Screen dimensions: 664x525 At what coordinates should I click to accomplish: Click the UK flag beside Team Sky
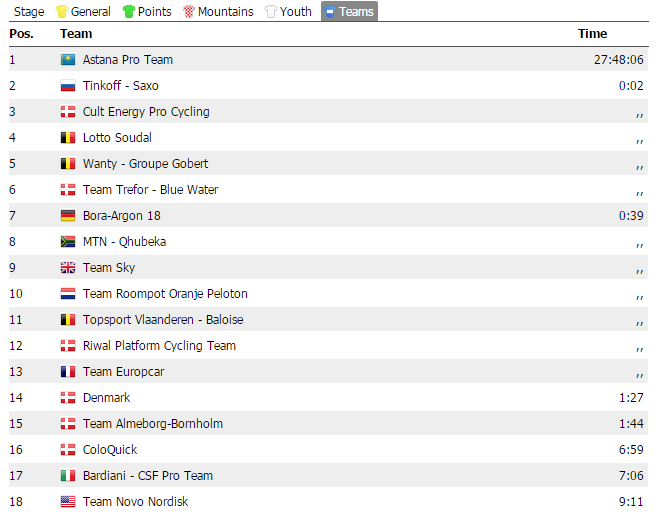click(68, 268)
